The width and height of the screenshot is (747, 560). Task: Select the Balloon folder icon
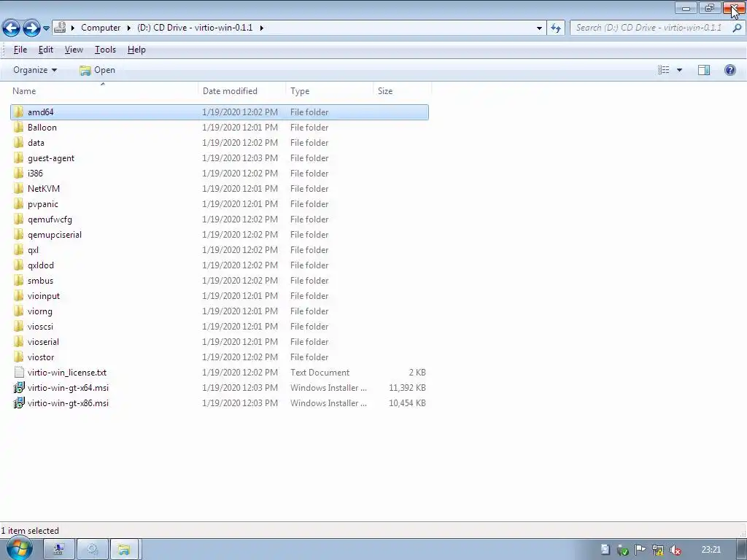[18, 127]
